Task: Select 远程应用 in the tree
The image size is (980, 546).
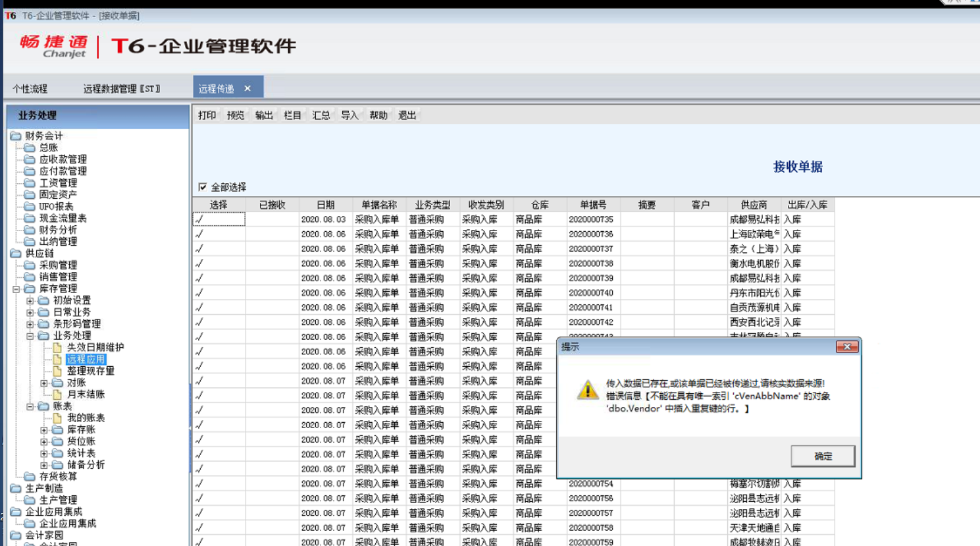Action: 86,359
